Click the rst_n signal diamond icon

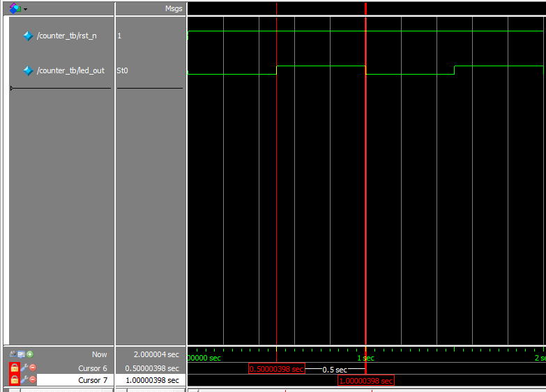(x=28, y=36)
